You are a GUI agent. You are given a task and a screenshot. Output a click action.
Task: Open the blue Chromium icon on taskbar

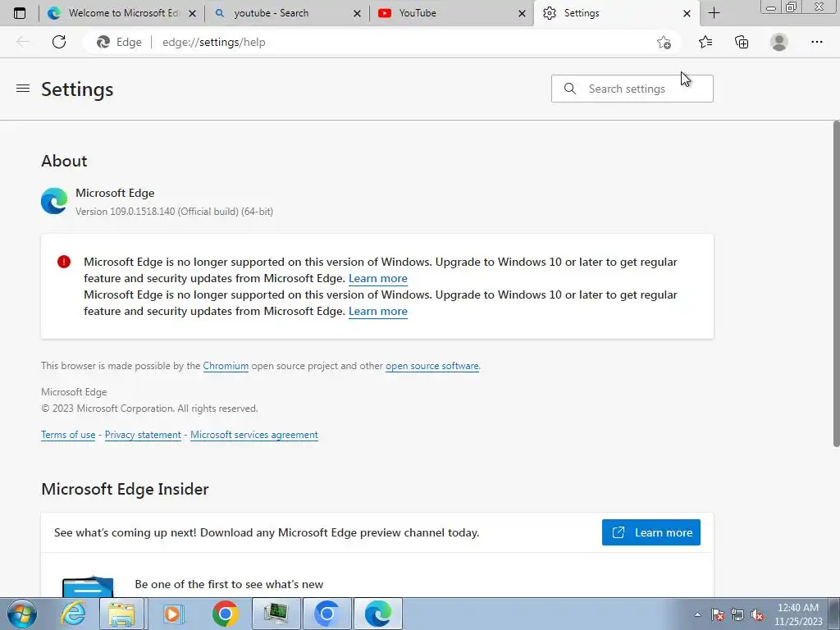pyautogui.click(x=327, y=614)
